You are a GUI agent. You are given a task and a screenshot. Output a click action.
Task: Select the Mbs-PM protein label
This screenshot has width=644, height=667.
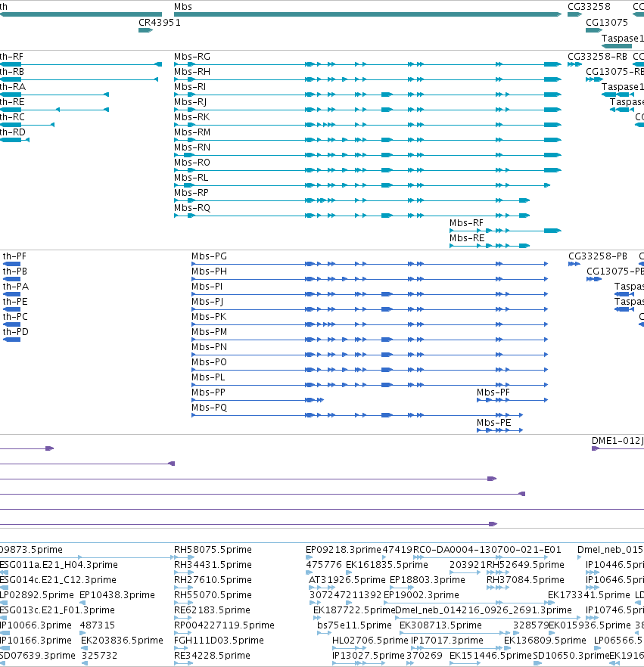[x=209, y=332]
